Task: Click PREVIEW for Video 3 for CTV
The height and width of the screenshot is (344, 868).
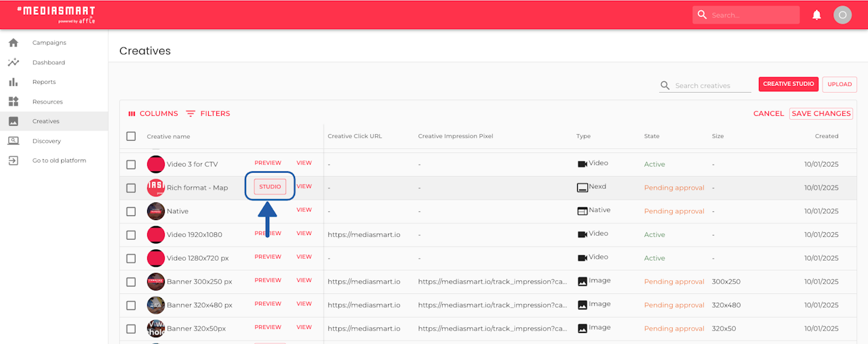Action: [268, 163]
